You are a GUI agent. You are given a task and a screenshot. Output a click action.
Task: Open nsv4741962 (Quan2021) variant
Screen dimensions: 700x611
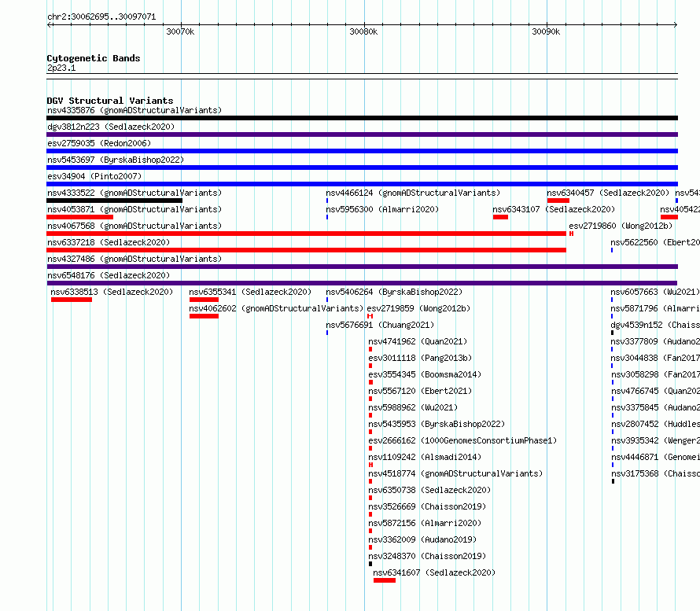click(418, 341)
